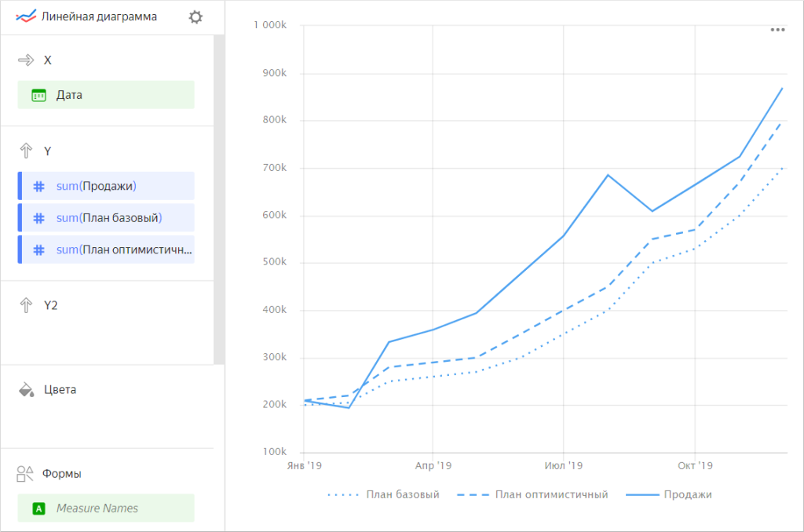
Task: Click the Y2 axis arrow icon
Action: [x=26, y=305]
